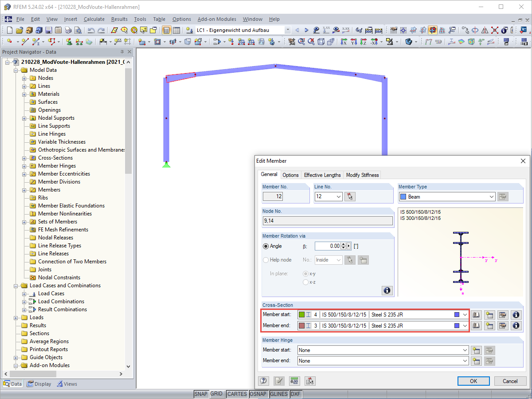Viewport: 532px width, 399px height.
Task: Open the load case LC1 dropdown
Action: pyautogui.click(x=288, y=30)
